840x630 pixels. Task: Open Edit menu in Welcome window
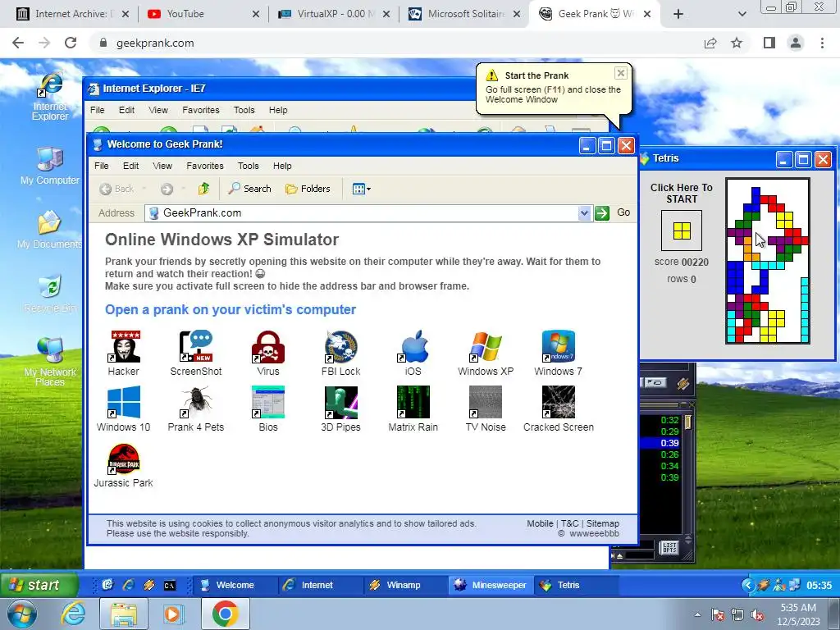(130, 166)
